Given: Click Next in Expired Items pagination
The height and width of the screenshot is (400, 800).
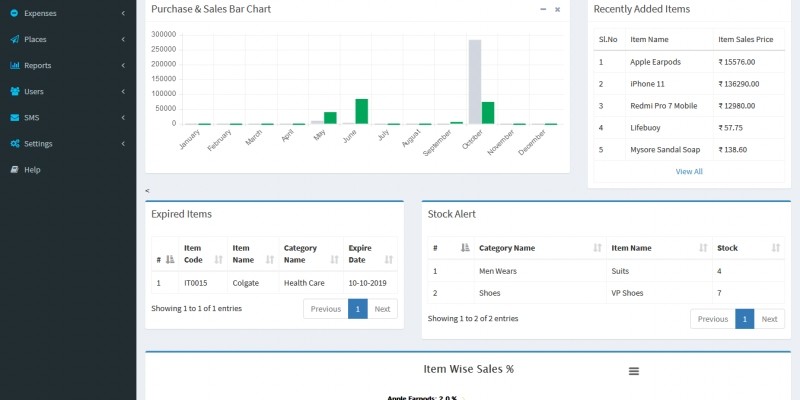Looking at the screenshot, I should tap(382, 309).
